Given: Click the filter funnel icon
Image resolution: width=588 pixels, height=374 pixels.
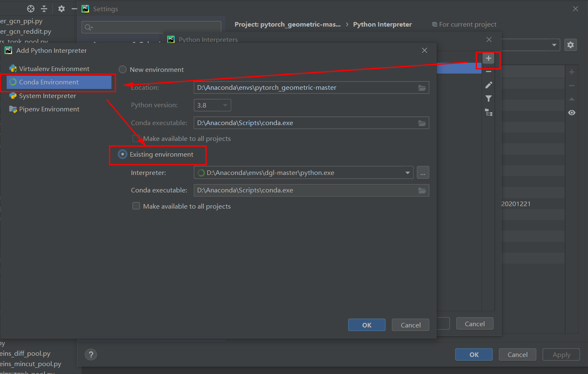Looking at the screenshot, I should click(x=489, y=98).
